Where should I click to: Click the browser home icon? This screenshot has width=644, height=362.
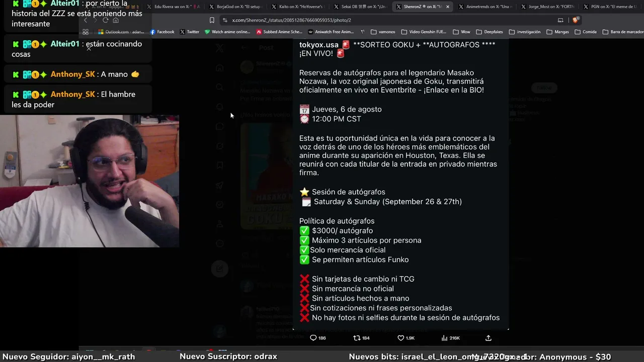pyautogui.click(x=116, y=20)
